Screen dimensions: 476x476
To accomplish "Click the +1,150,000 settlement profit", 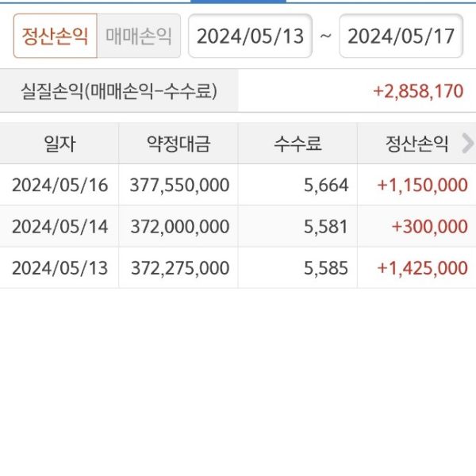I will (423, 185).
